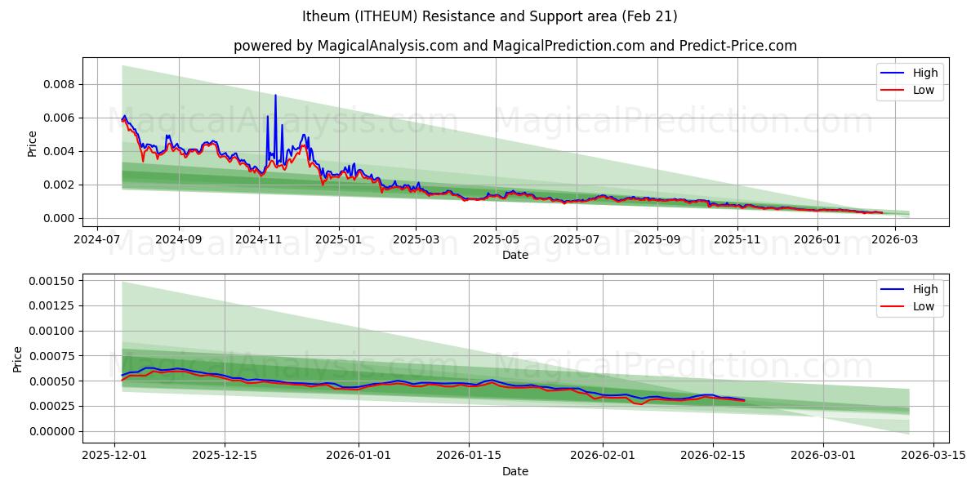Click the '0.004' y-axis tick label
The image size is (980, 490).
click(x=59, y=151)
